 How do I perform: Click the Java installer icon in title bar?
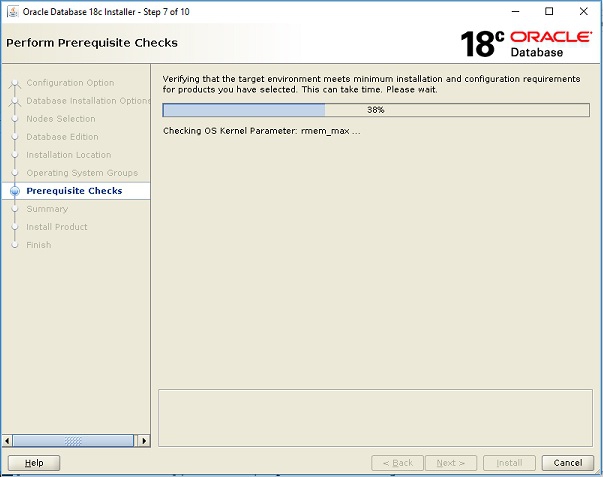coord(13,12)
